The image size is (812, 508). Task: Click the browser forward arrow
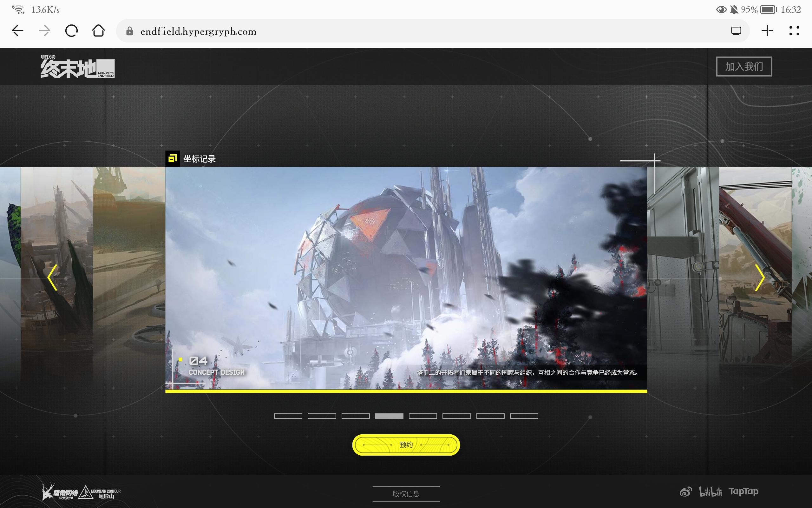44,31
